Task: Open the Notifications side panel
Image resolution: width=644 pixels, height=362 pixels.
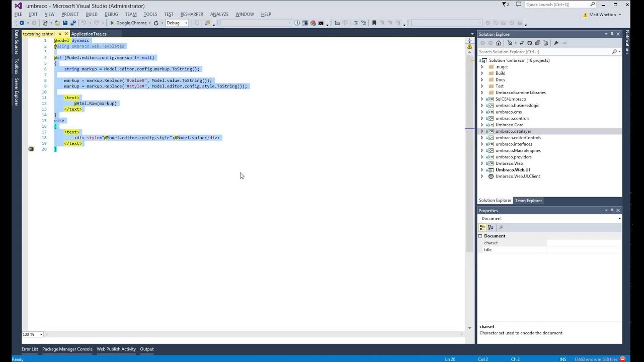Action: 627,42
